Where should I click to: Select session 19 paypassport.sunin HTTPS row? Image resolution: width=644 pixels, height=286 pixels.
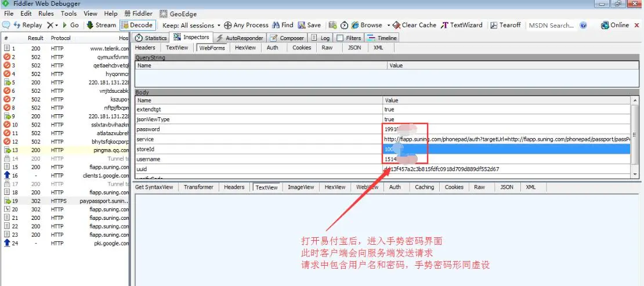(66, 201)
